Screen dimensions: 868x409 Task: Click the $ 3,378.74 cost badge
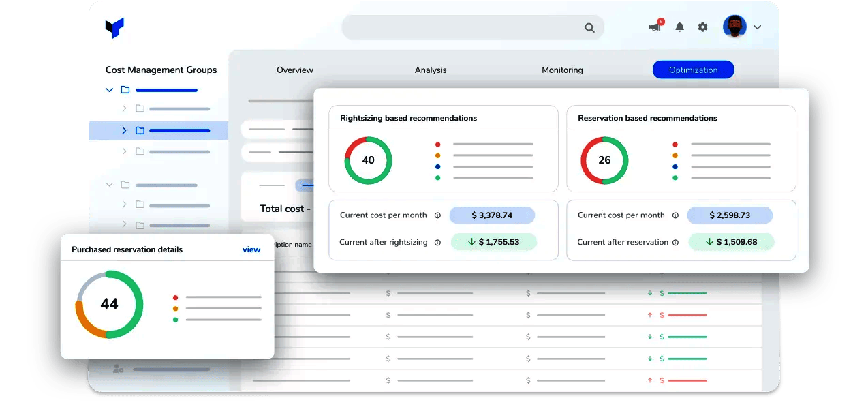click(x=492, y=215)
